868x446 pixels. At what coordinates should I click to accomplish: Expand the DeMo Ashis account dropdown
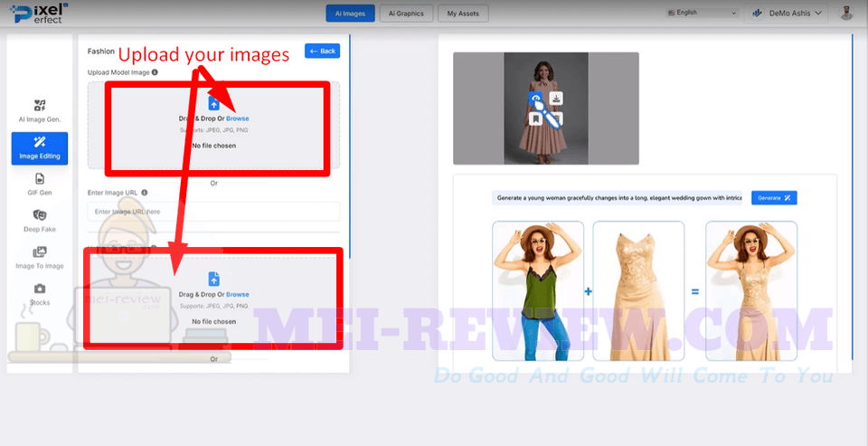tap(787, 13)
